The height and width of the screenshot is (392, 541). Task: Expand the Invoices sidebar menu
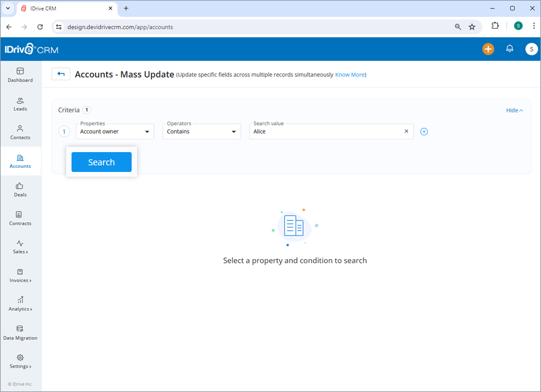pos(20,276)
